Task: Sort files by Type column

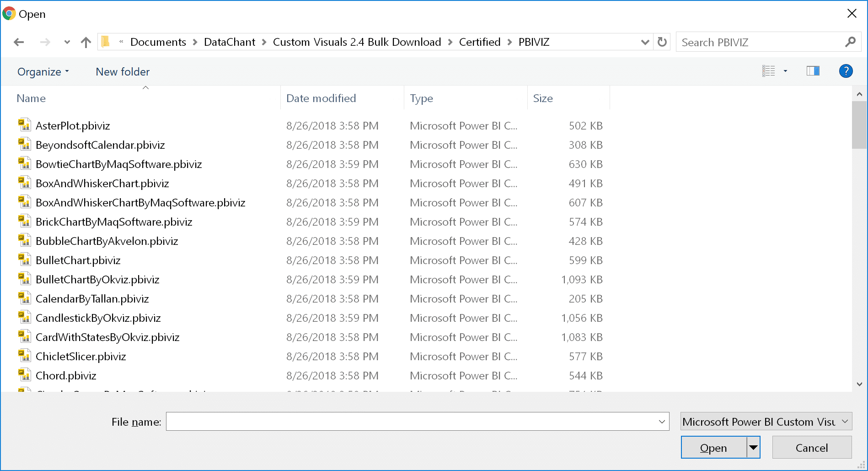Action: pos(421,98)
